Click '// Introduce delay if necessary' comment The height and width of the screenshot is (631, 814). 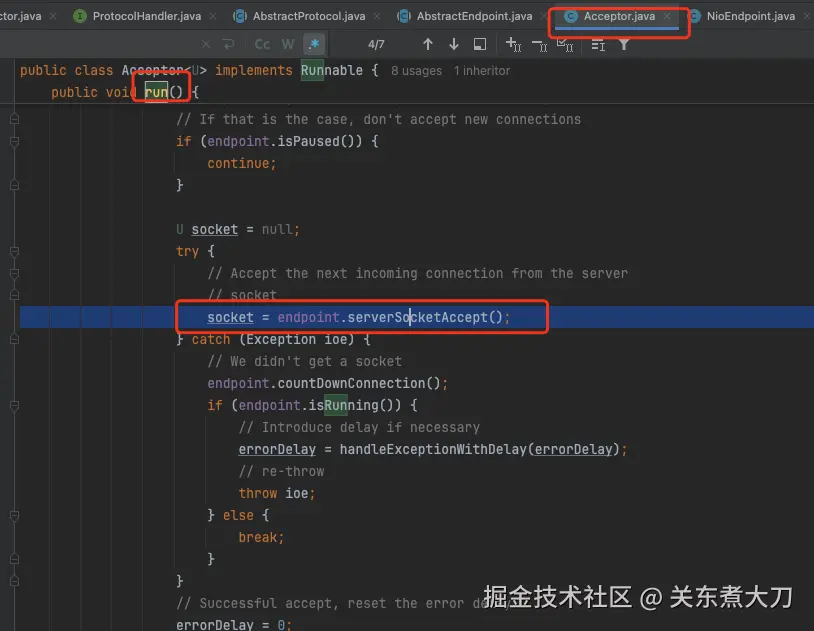tap(359, 427)
